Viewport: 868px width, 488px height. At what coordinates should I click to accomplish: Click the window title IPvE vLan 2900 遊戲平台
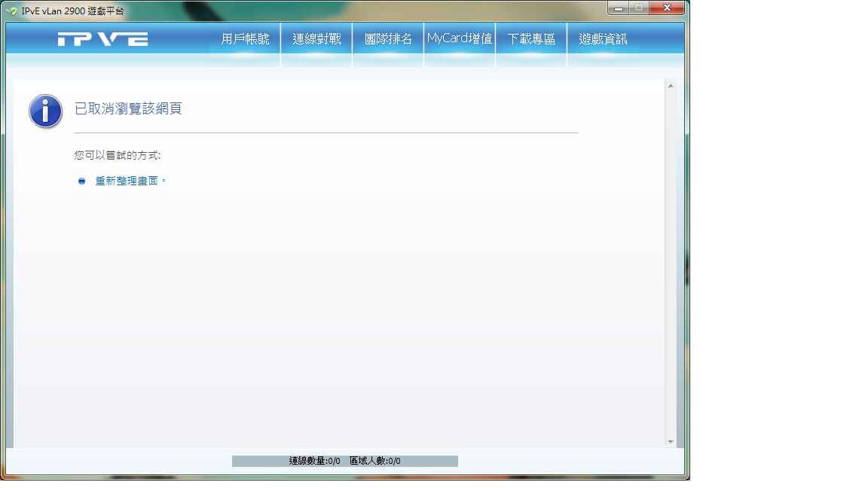(72, 11)
